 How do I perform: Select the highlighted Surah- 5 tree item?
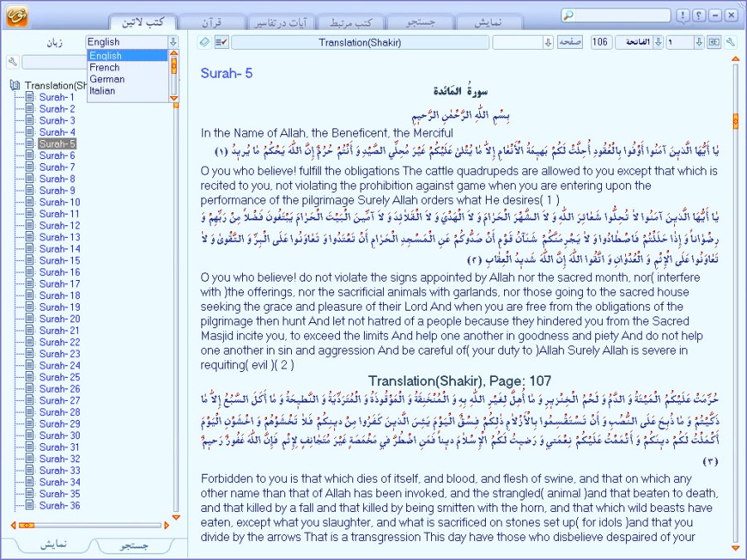coord(56,144)
